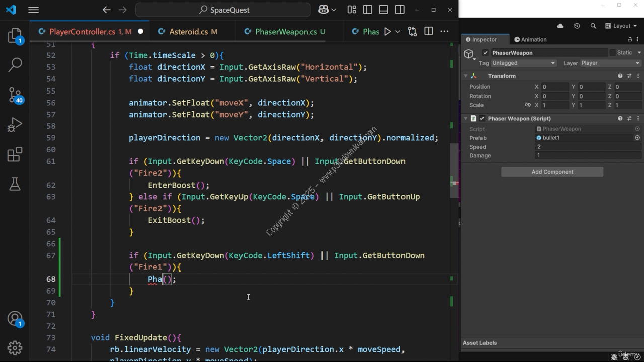
Task: Open the Accounts menu in activity bar
Action: (15, 319)
